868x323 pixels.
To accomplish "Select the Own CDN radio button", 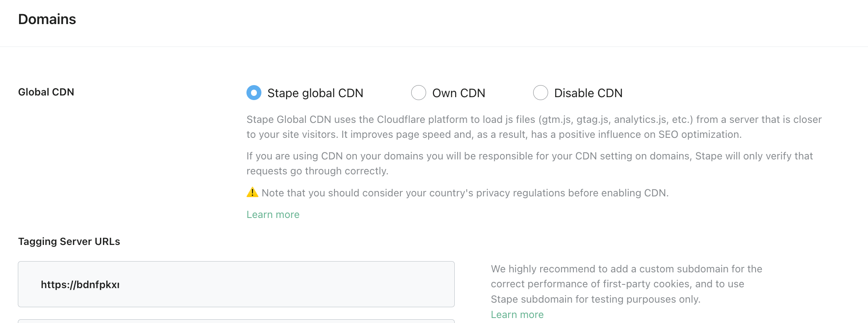I will [418, 93].
